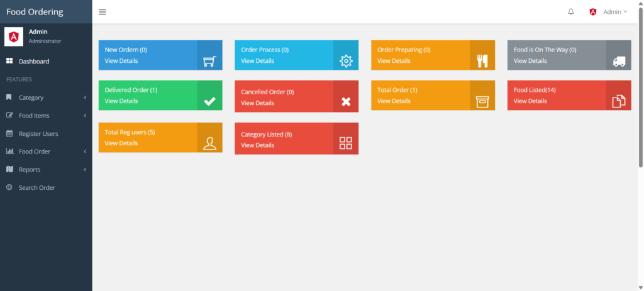
Task: Click the gear icon on Order Process card
Action: (x=346, y=61)
